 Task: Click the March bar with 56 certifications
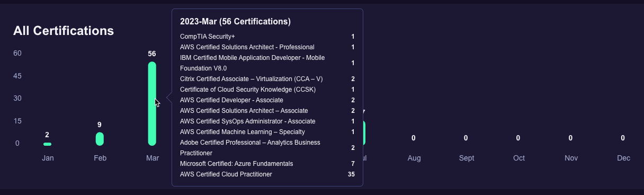[152, 104]
